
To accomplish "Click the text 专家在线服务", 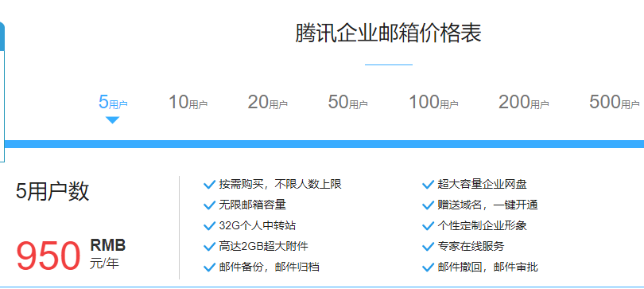I will coord(471,247).
